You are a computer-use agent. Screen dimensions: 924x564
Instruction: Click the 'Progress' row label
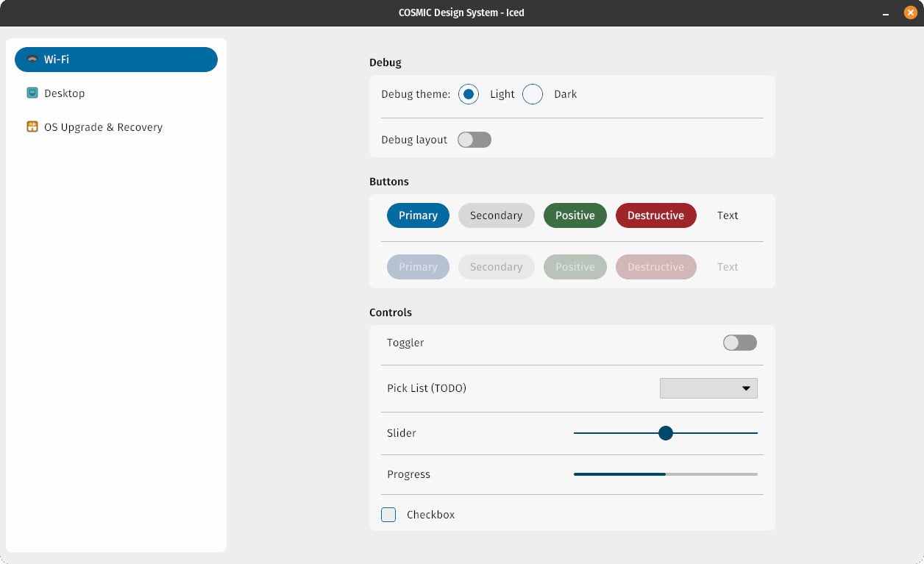click(408, 474)
